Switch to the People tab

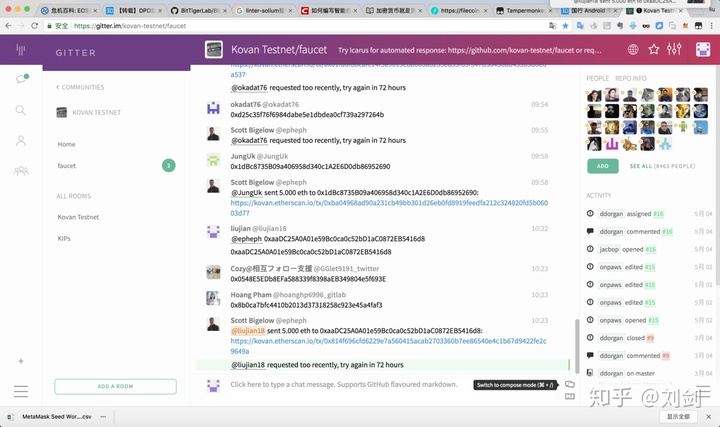pyautogui.click(x=597, y=79)
